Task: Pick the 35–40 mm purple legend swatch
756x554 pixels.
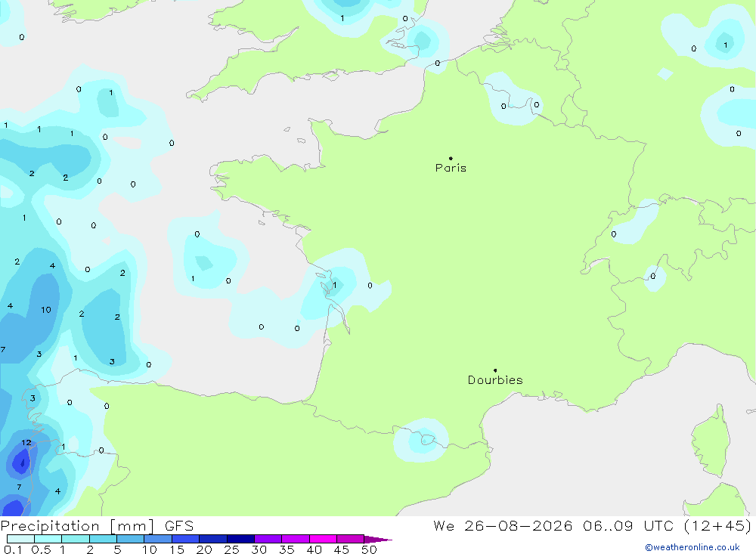Action: click(295, 539)
